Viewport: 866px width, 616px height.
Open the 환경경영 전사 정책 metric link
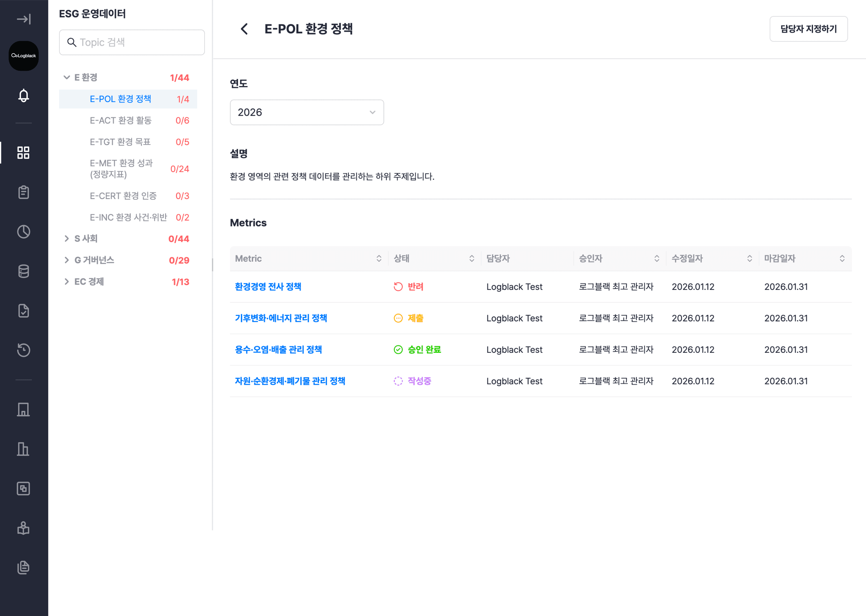(268, 287)
